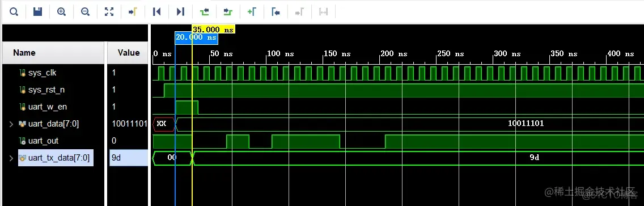The height and width of the screenshot is (206, 644).
Task: Click the yellow 35.000 ns cursor label
Action: (x=213, y=29)
